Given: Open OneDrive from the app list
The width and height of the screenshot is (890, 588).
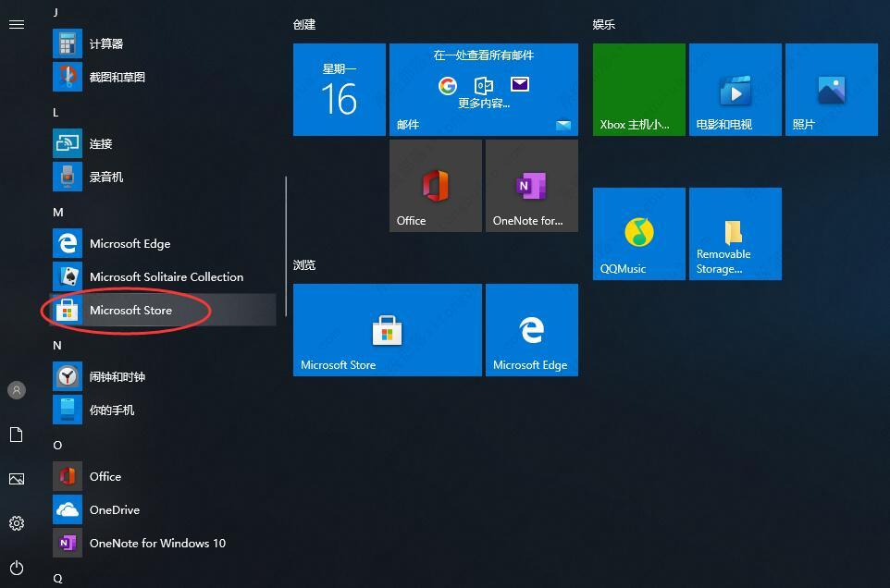Looking at the screenshot, I should [114, 509].
